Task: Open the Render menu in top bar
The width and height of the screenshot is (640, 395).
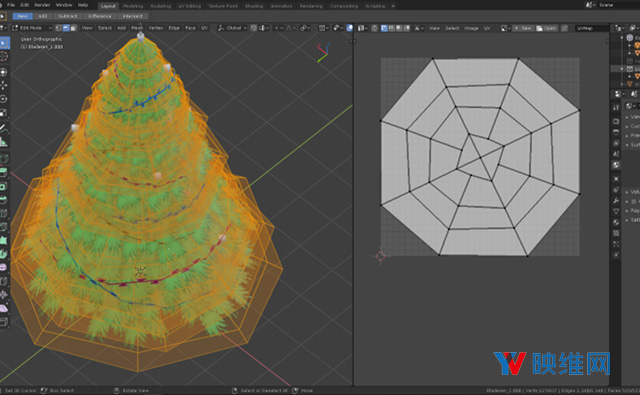Action: [42, 5]
